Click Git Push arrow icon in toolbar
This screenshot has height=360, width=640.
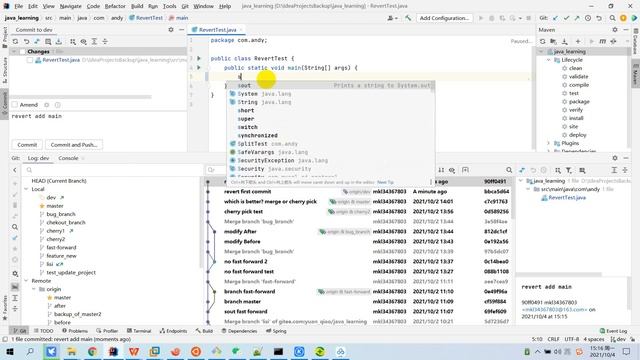pos(577,18)
